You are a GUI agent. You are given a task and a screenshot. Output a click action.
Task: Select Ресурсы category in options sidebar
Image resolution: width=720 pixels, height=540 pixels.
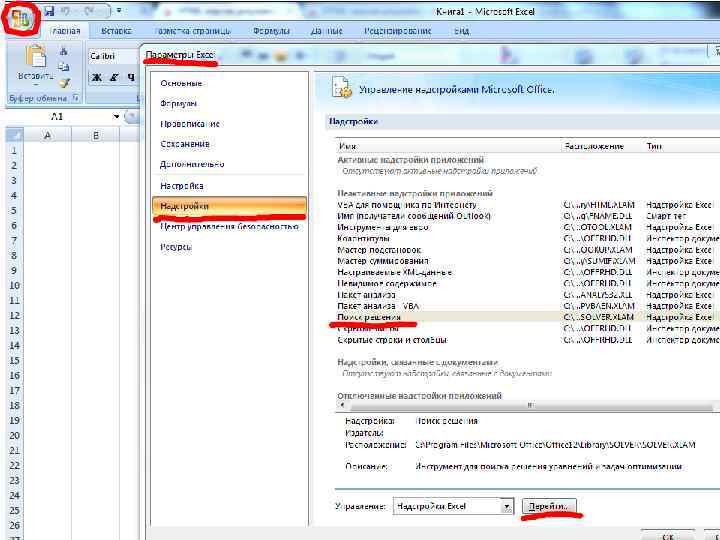point(229,247)
